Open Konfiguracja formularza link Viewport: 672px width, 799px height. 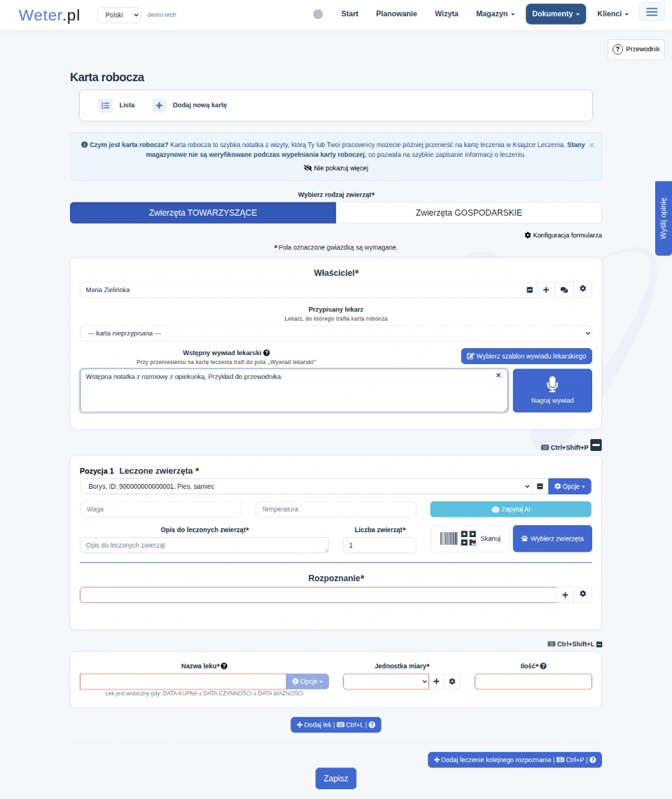(x=563, y=235)
